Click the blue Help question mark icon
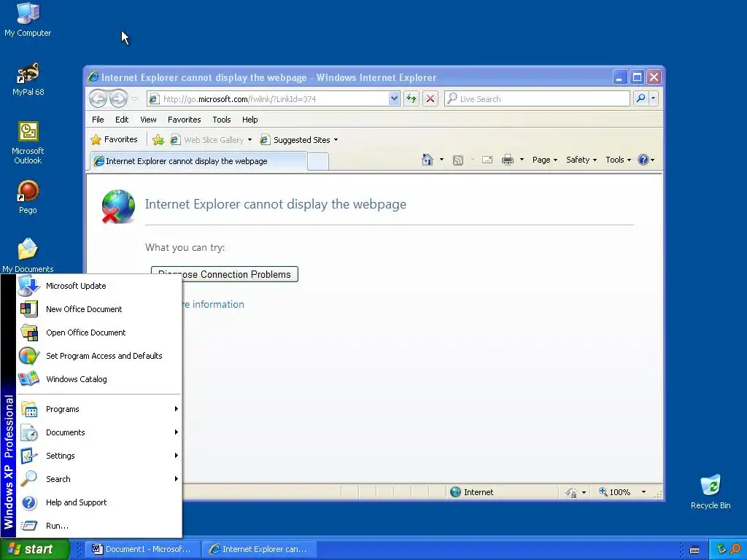Screen dimensions: 747x560 click(x=643, y=160)
